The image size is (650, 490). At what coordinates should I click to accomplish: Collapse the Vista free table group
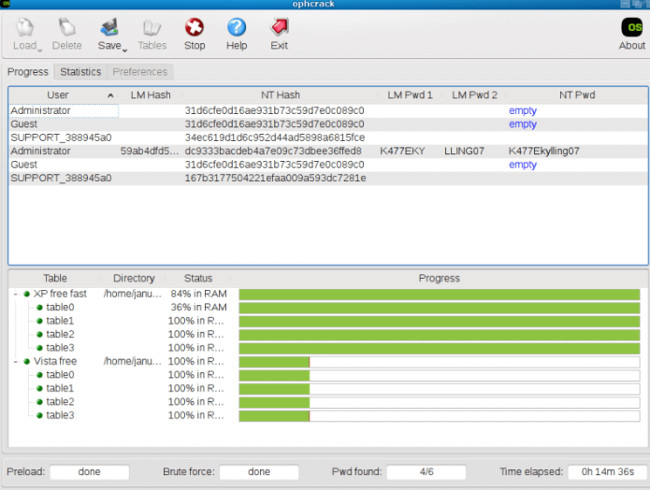(x=15, y=361)
